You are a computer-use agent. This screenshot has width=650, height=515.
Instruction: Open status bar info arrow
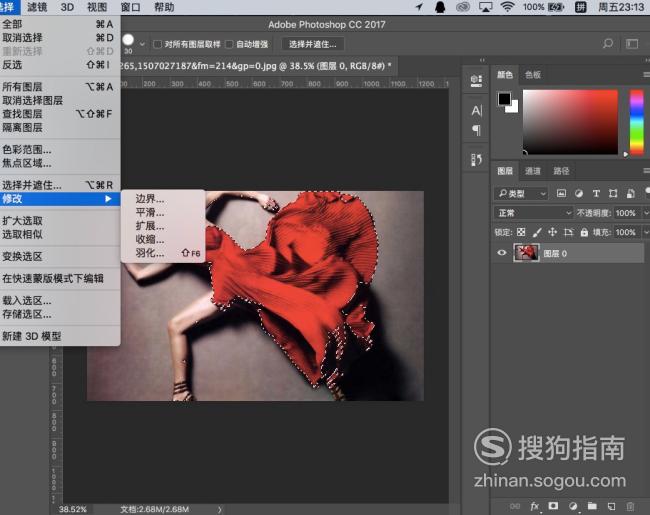[x=220, y=509]
